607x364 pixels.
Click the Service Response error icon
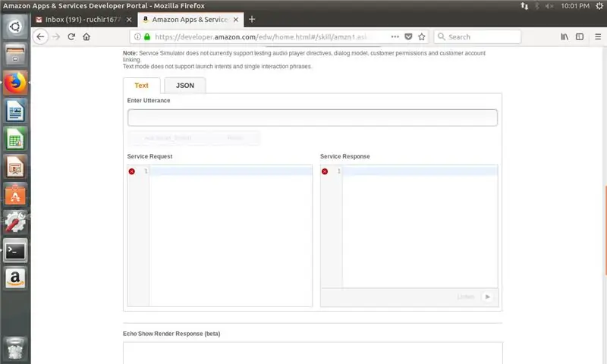(325, 171)
